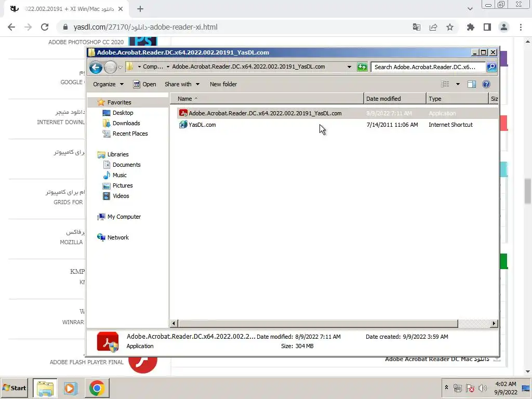
Task: Sort by Date modified column
Action: coord(395,99)
